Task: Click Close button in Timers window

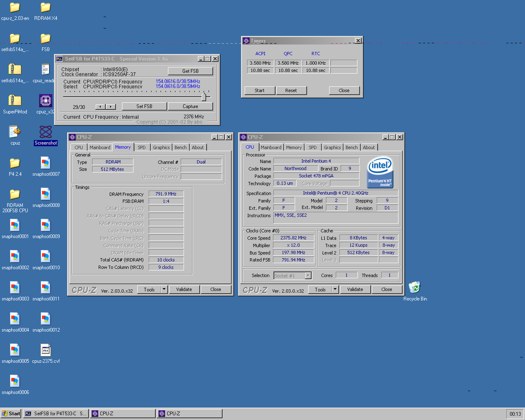Action: click(344, 91)
